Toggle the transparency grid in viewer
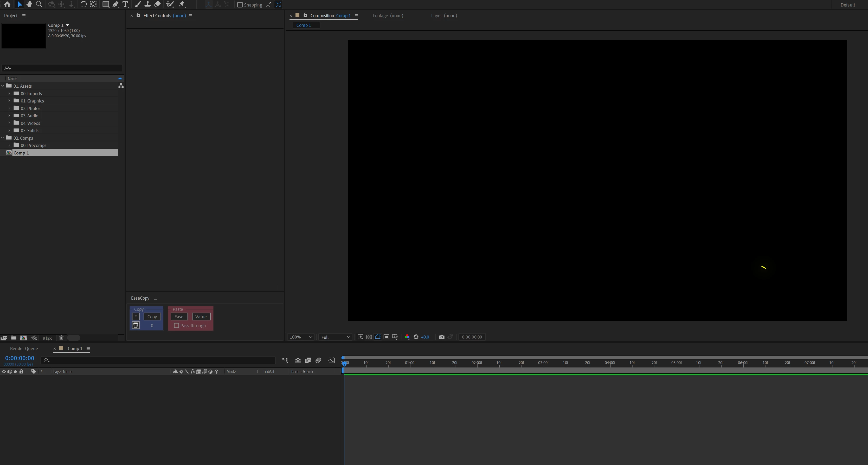Screen dimensions: 868x465 (369, 337)
